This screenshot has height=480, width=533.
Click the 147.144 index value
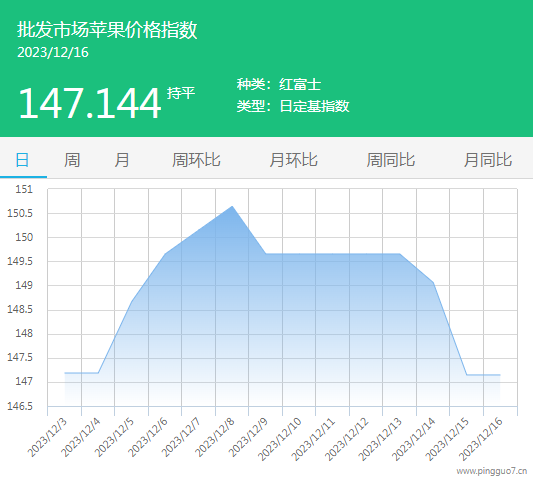90,103
